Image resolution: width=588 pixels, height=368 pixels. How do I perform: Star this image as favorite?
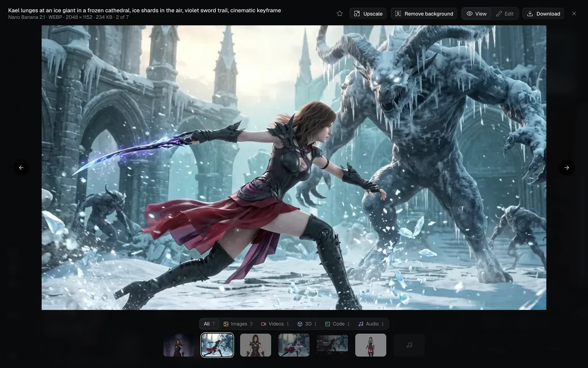[x=340, y=14]
